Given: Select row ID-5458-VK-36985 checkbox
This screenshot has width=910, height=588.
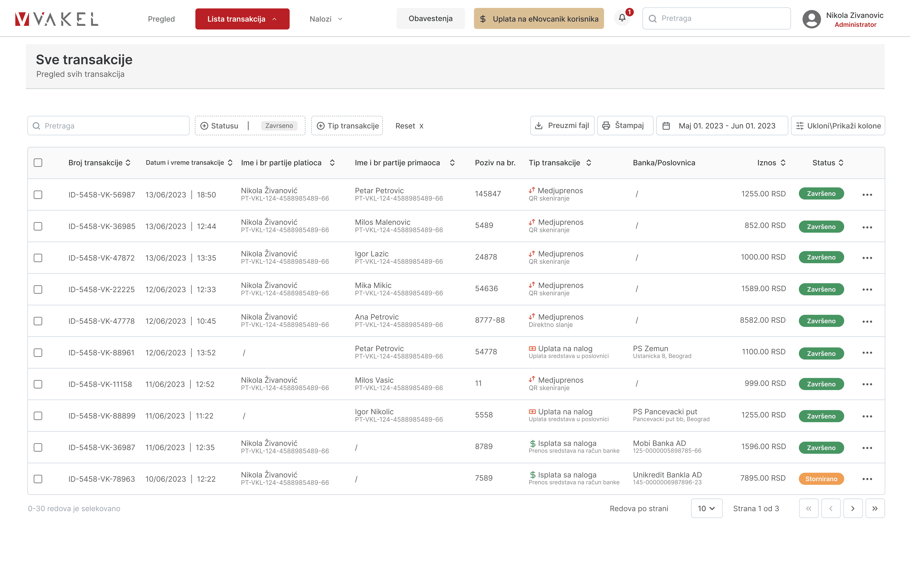Looking at the screenshot, I should (x=38, y=226).
